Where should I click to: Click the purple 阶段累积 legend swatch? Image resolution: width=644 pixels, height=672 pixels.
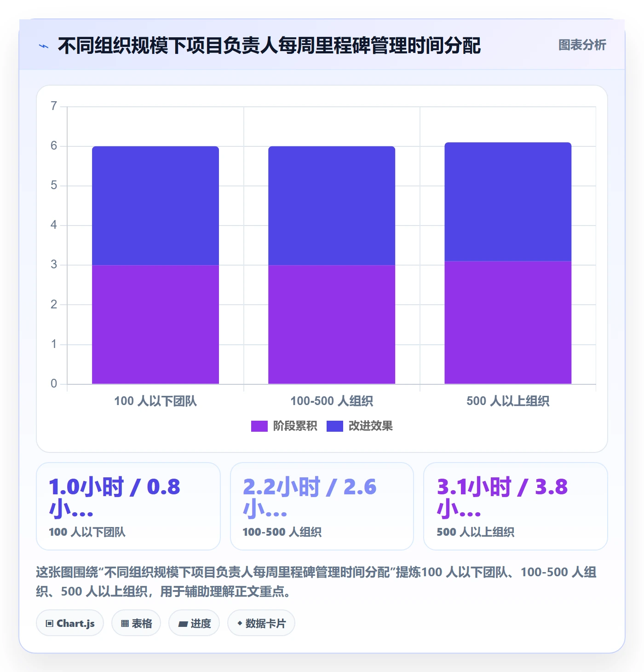coord(259,426)
